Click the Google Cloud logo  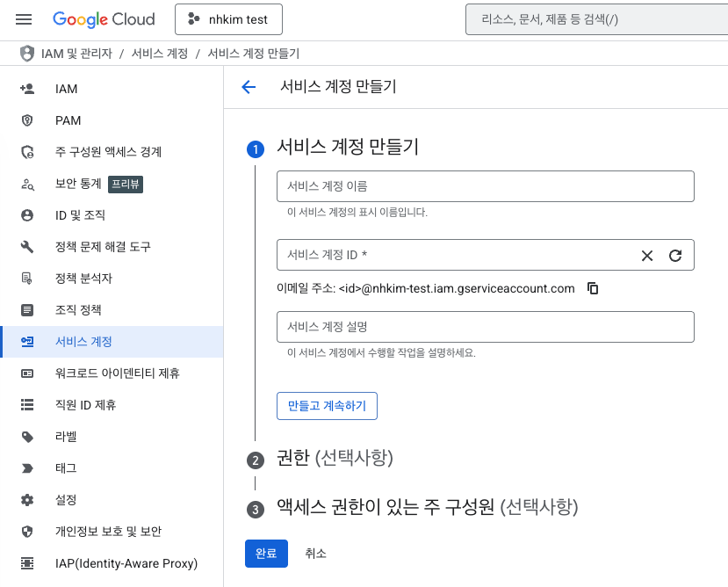pyautogui.click(x=104, y=19)
